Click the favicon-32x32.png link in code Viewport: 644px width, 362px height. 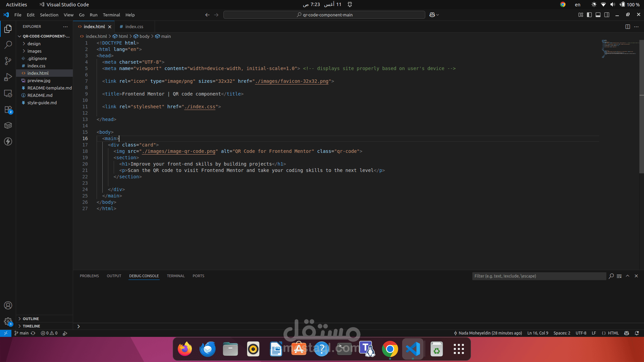292,81
